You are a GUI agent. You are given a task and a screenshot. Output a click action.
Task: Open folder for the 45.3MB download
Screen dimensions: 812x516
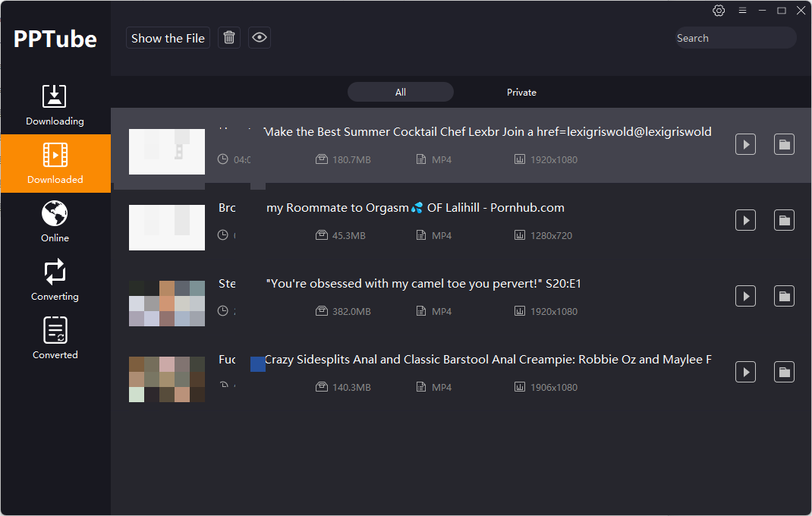784,220
